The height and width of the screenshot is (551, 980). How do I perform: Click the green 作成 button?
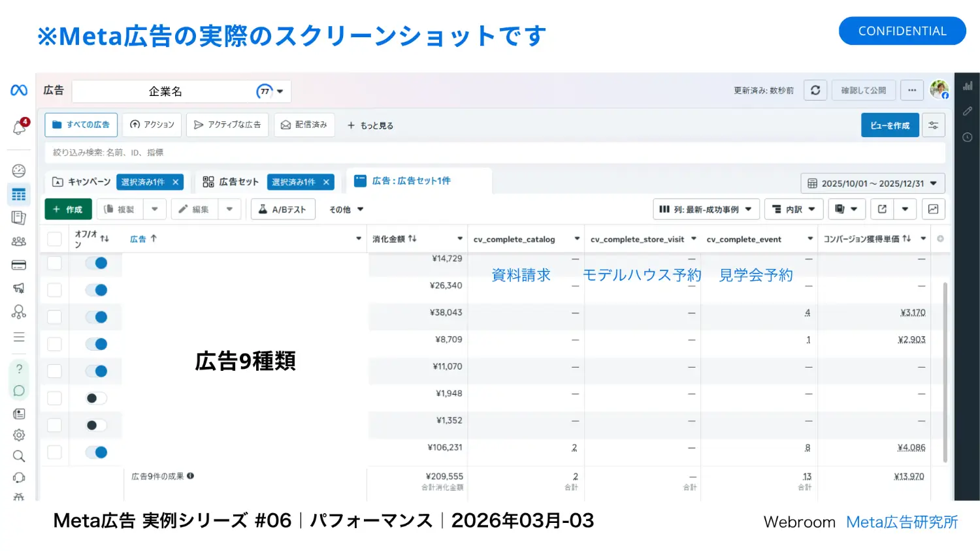pyautogui.click(x=68, y=210)
